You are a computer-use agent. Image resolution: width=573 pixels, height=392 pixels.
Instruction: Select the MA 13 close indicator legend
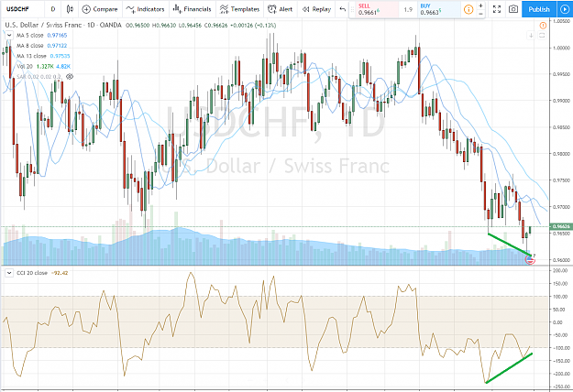(x=43, y=56)
